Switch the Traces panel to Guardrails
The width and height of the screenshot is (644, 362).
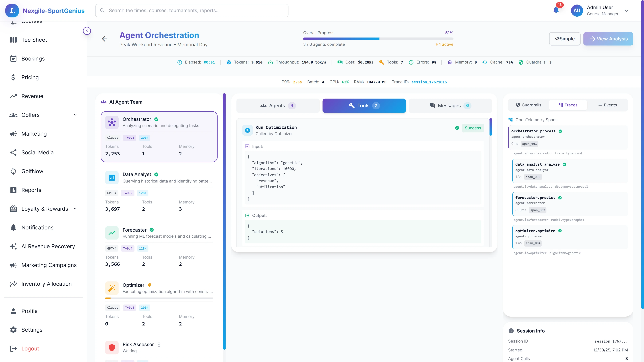pos(529,105)
